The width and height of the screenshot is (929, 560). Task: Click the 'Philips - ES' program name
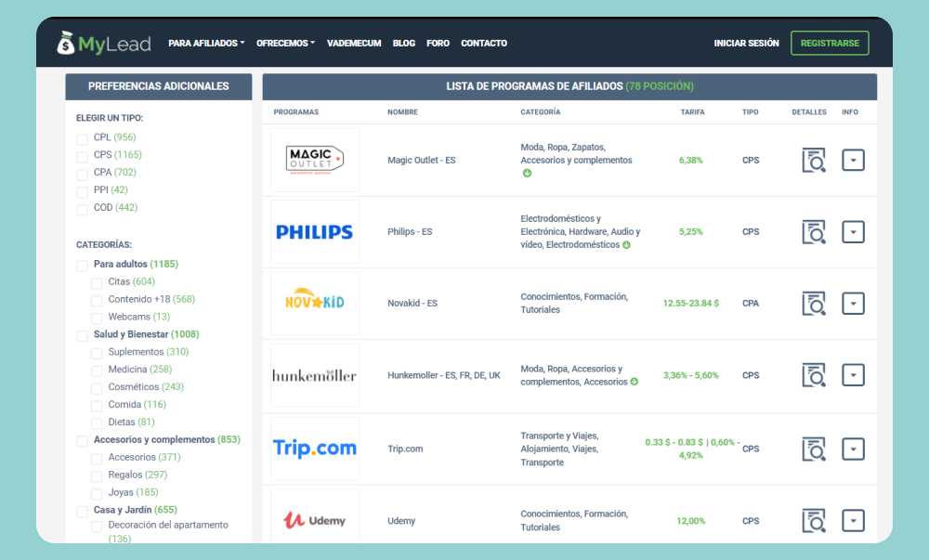pos(410,232)
